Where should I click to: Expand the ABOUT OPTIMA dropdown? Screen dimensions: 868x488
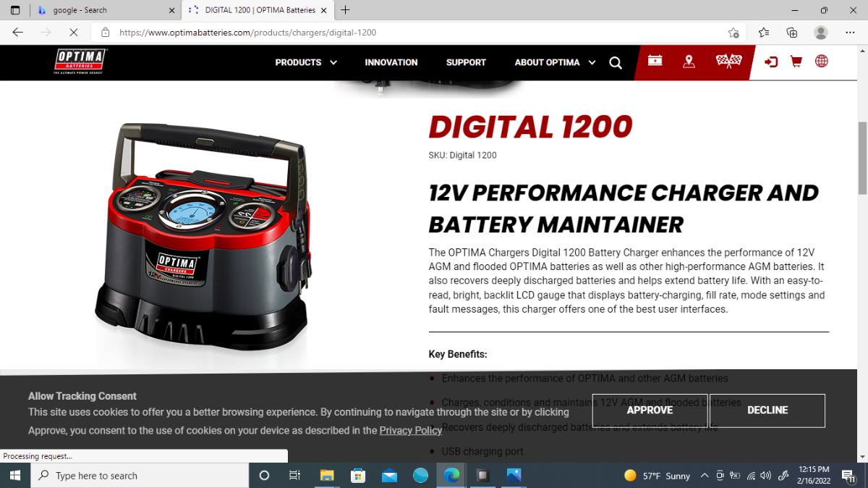[x=555, y=62]
